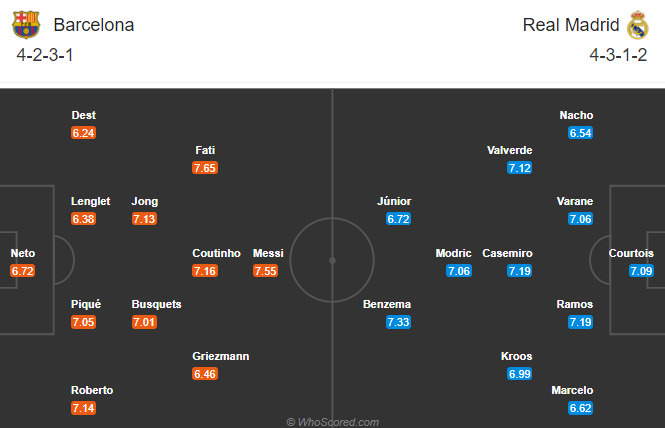Image resolution: width=665 pixels, height=428 pixels.
Task: Select Neto's 6.72 rating badge
Action: click(22, 271)
